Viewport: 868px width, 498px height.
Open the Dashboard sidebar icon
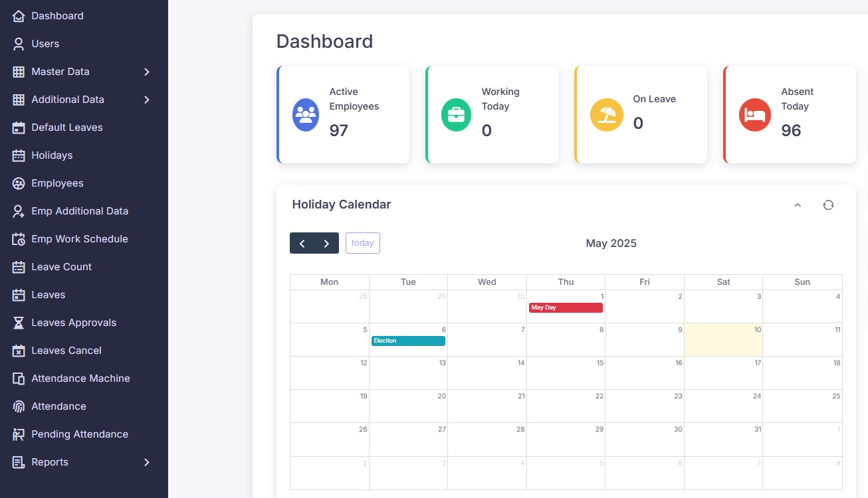tap(18, 15)
